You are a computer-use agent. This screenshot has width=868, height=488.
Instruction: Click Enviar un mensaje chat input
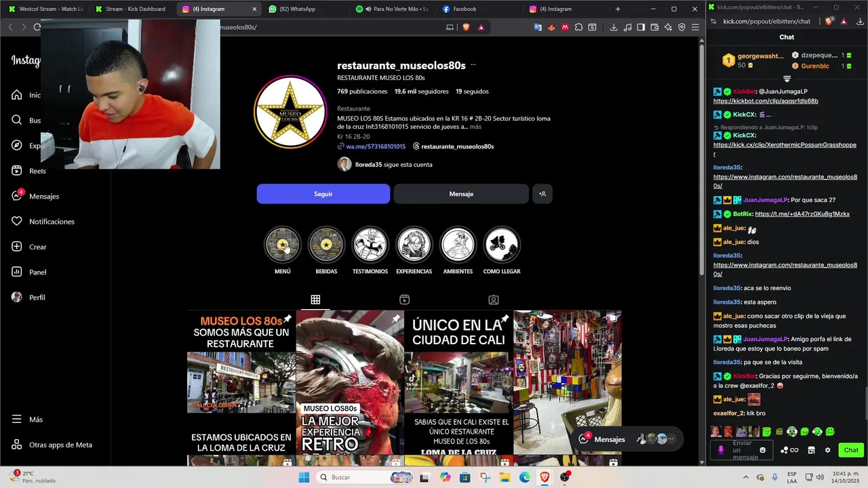click(742, 450)
